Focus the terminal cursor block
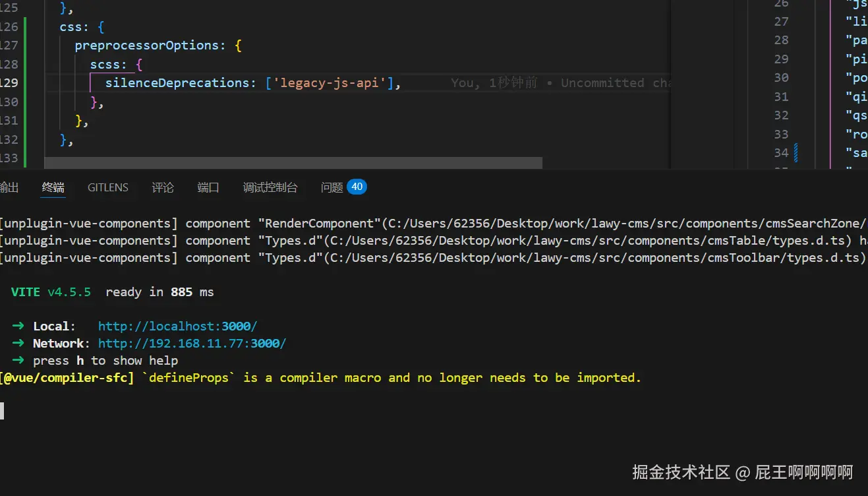Viewport: 868px width, 496px height. (2, 411)
